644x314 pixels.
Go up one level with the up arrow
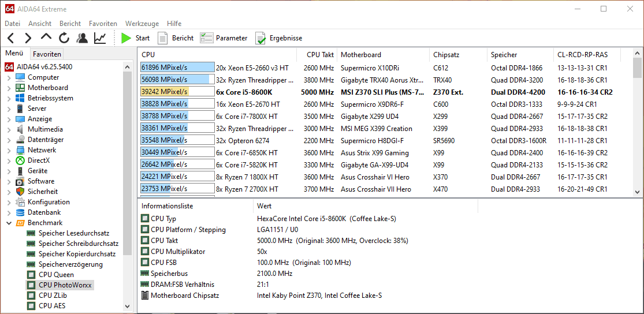(46, 38)
